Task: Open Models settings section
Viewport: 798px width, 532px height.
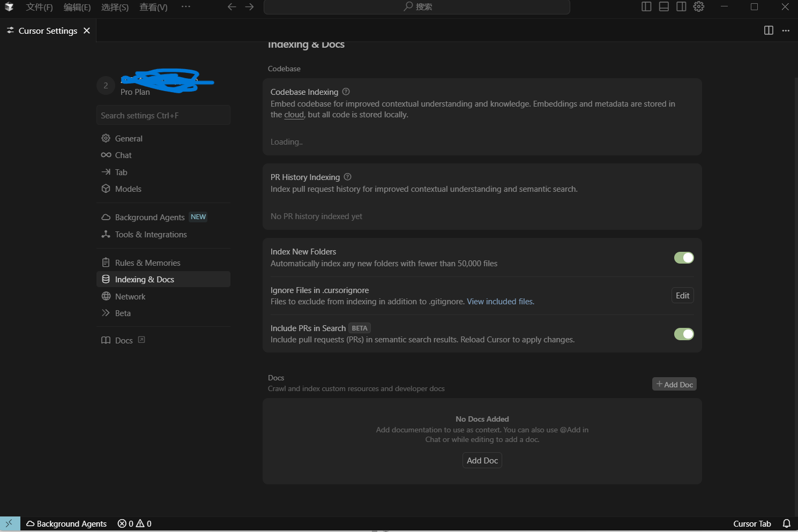Action: click(x=163, y=189)
